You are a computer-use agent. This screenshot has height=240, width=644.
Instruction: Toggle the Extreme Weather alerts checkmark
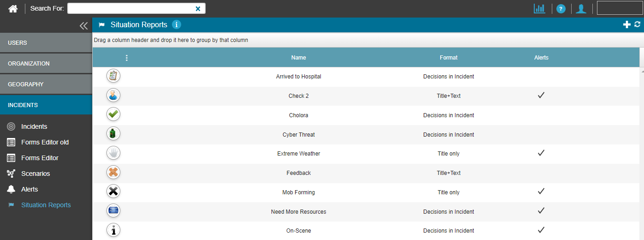pyautogui.click(x=541, y=153)
